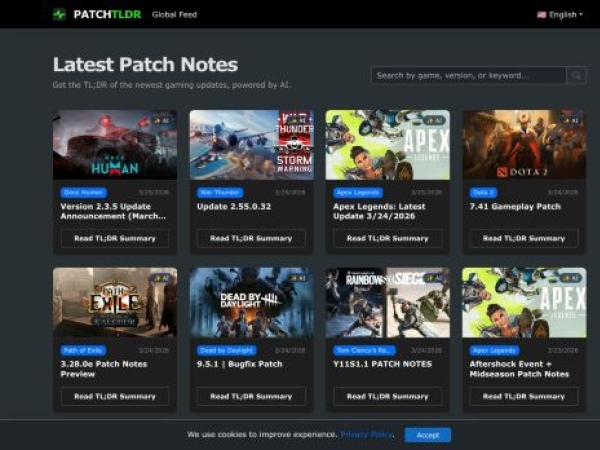Select the Tom Clancy's Ra... game tag

[x=364, y=350]
